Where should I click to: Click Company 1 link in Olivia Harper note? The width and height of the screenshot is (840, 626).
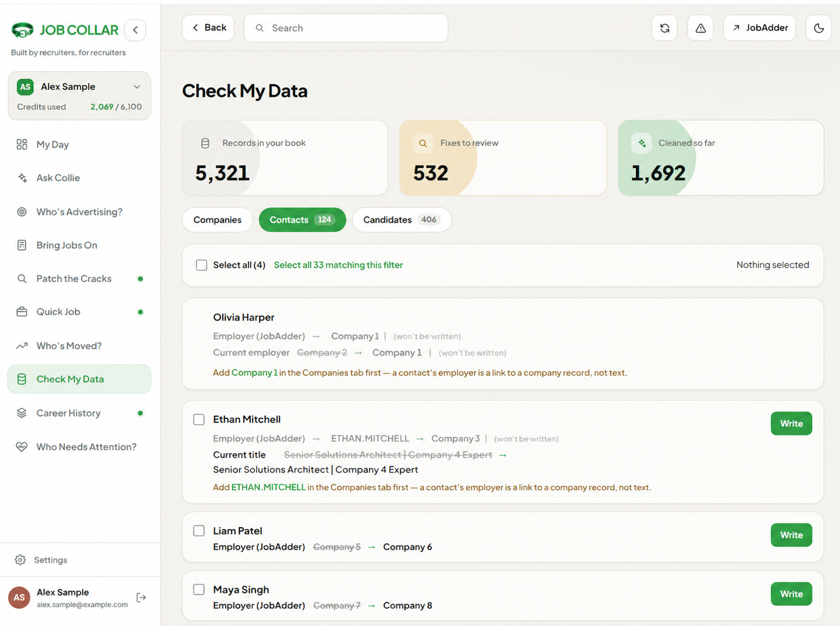[254, 373]
